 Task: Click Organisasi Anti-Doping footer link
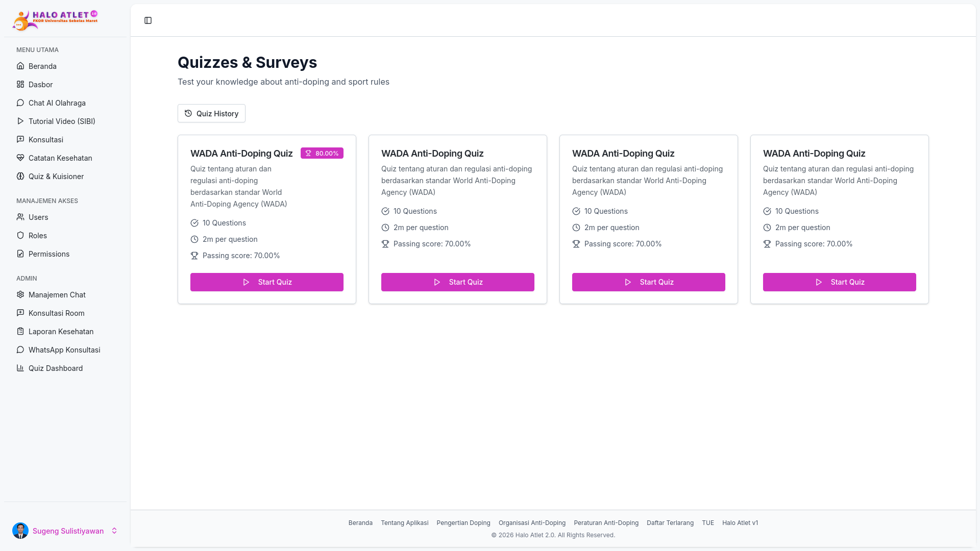tap(532, 522)
